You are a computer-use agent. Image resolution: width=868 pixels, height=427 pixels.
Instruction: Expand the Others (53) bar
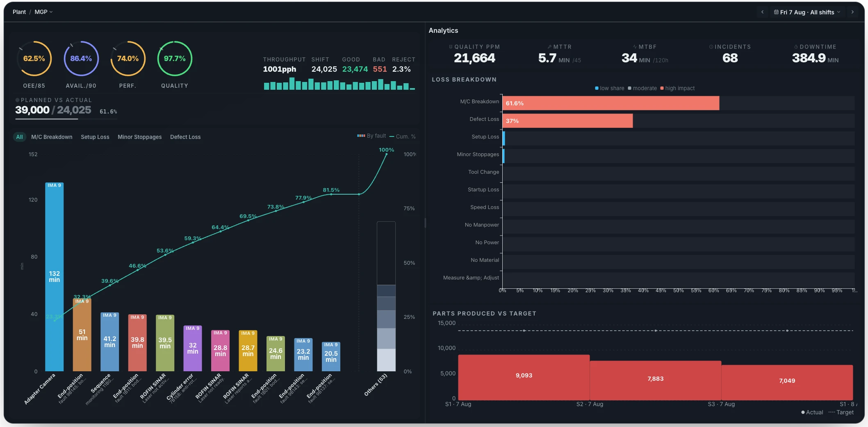[x=386, y=296]
